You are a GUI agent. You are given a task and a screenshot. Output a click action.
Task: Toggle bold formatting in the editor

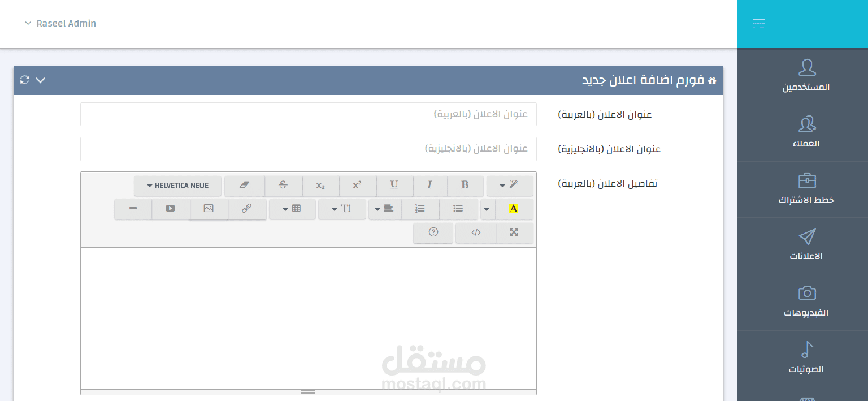465,185
